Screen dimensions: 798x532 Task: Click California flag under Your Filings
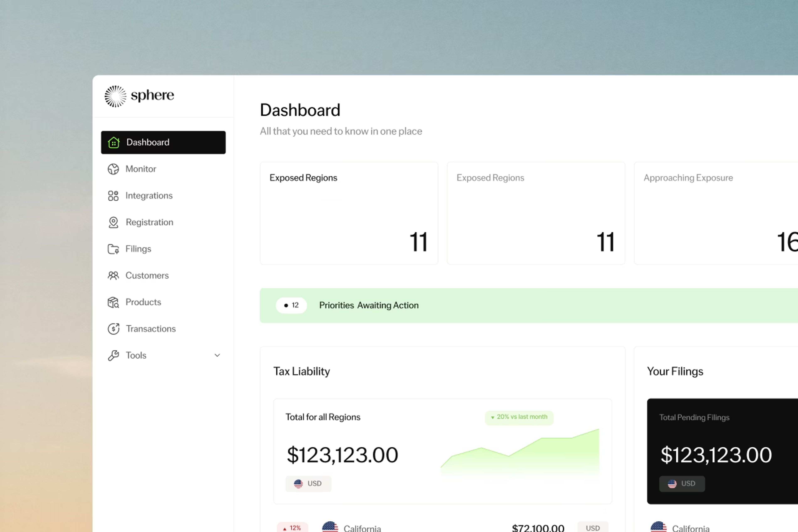click(x=659, y=527)
